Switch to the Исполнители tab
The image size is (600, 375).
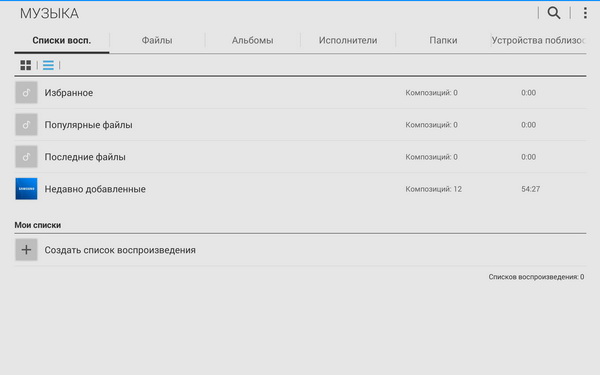tap(348, 40)
